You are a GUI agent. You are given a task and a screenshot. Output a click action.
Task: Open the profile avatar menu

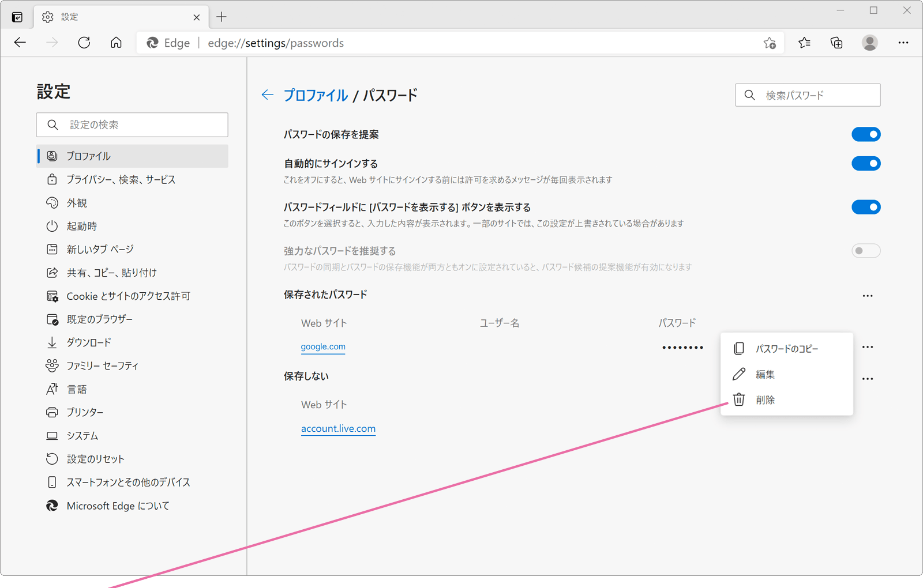870,43
